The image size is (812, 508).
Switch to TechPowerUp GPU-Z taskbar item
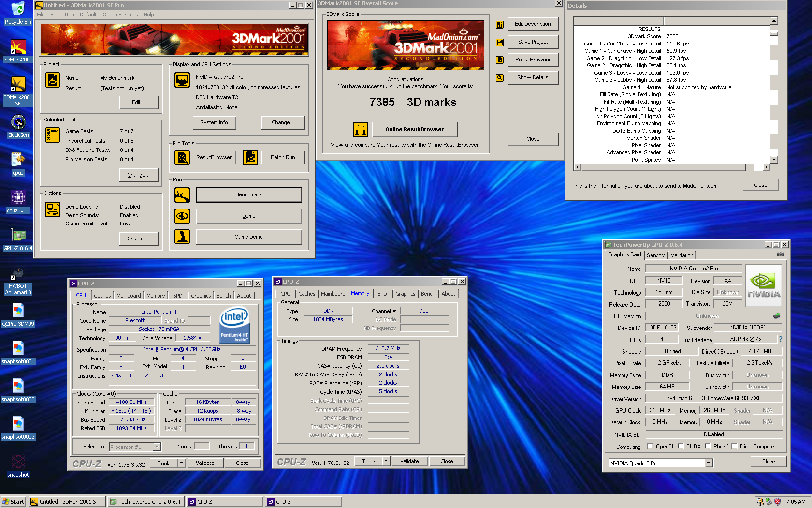145,502
